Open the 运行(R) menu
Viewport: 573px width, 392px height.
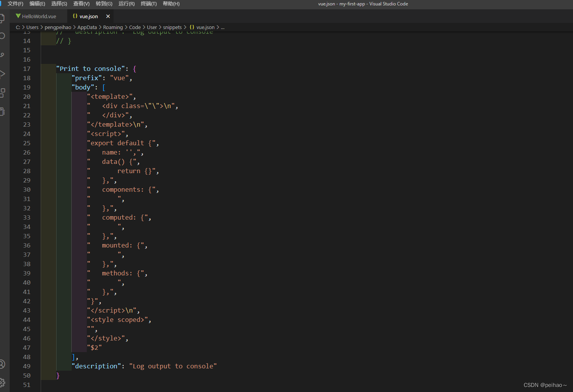pos(127,4)
